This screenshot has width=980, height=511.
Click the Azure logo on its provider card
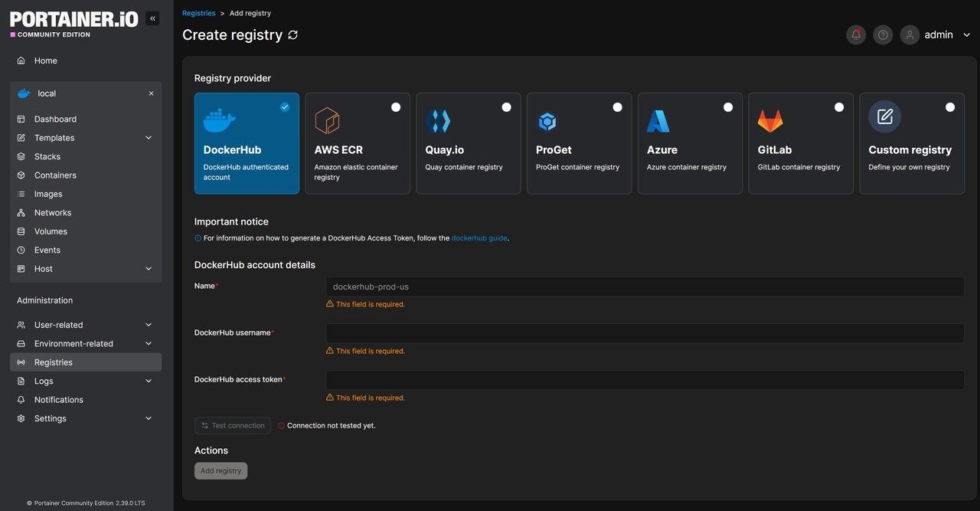coord(658,121)
